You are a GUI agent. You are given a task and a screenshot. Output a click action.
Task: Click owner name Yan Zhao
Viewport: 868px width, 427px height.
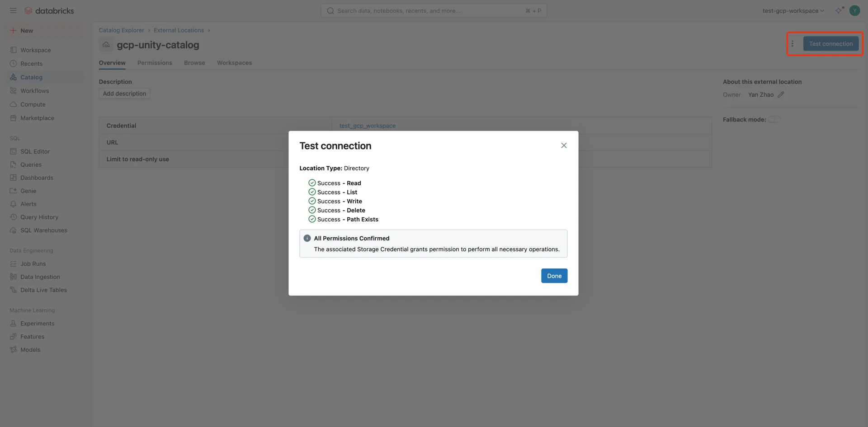point(761,94)
